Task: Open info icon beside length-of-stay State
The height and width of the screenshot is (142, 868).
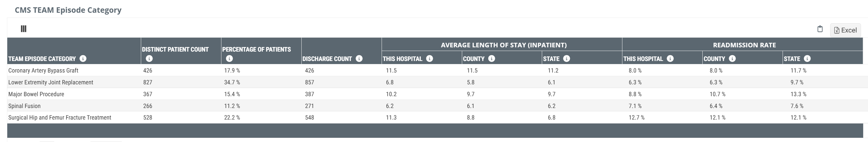Action: [567, 59]
